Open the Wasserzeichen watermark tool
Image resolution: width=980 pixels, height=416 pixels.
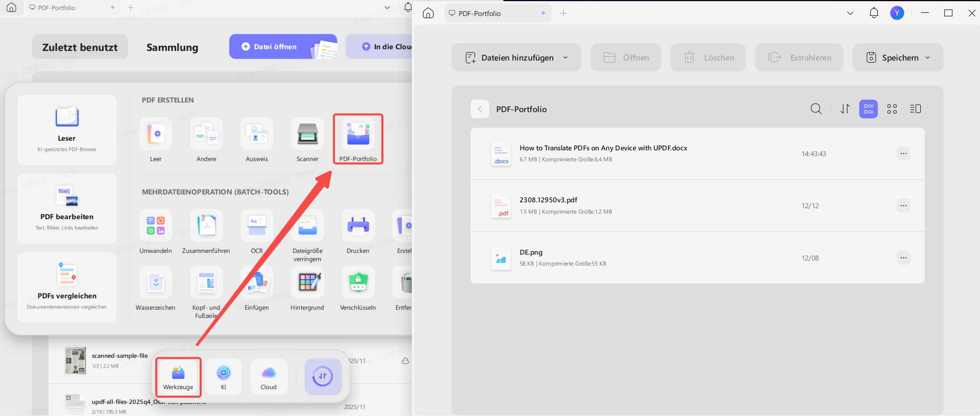(x=156, y=282)
